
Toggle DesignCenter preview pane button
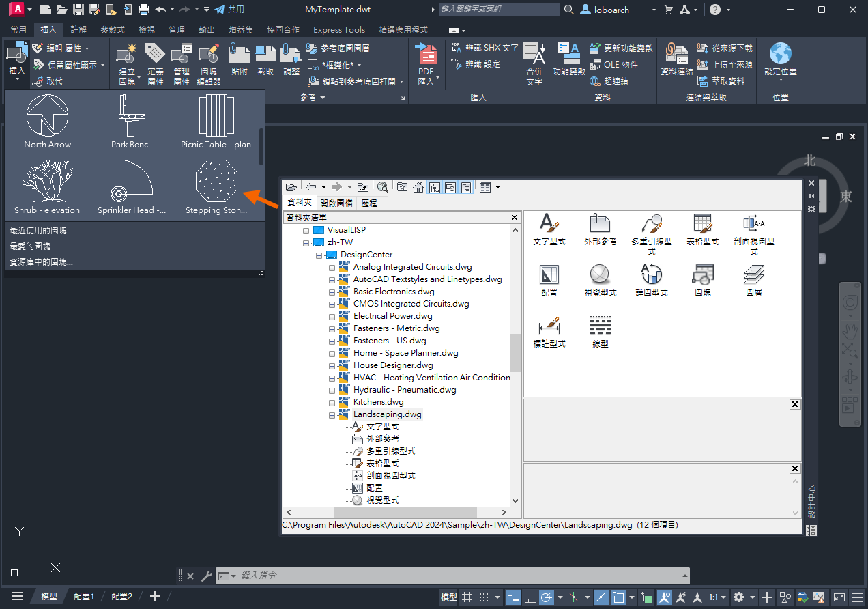click(450, 187)
